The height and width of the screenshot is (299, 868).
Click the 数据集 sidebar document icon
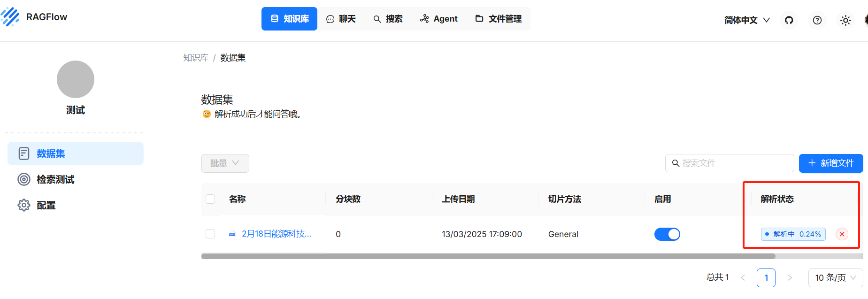coord(24,153)
